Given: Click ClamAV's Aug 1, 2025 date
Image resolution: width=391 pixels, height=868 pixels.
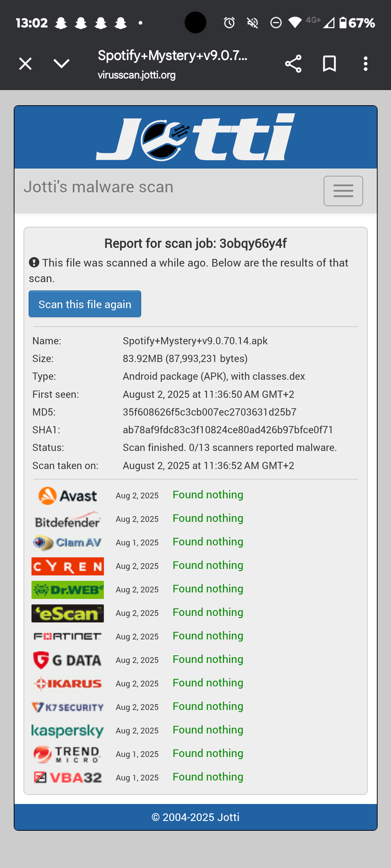Looking at the screenshot, I should coord(137,543).
